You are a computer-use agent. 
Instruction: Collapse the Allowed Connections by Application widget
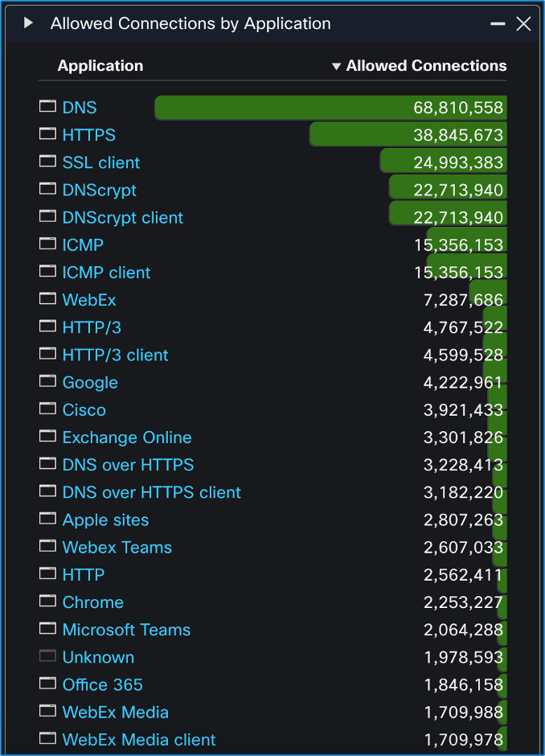[x=28, y=23]
